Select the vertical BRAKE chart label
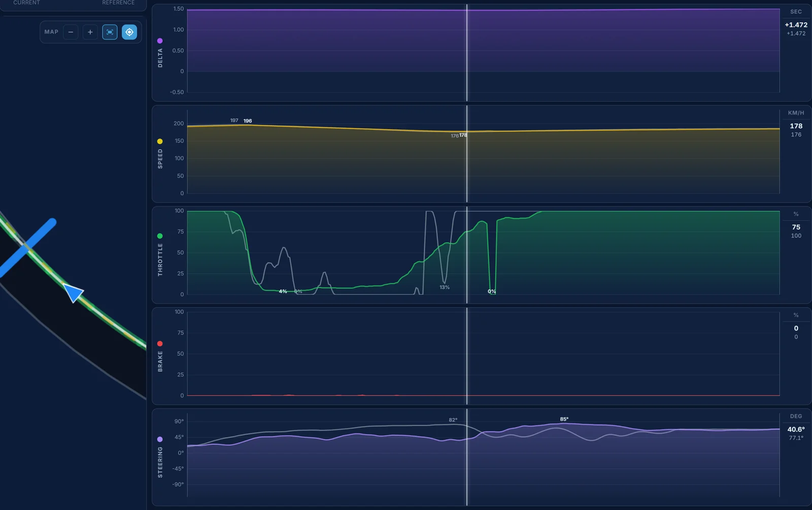The height and width of the screenshot is (510, 812). pos(160,361)
